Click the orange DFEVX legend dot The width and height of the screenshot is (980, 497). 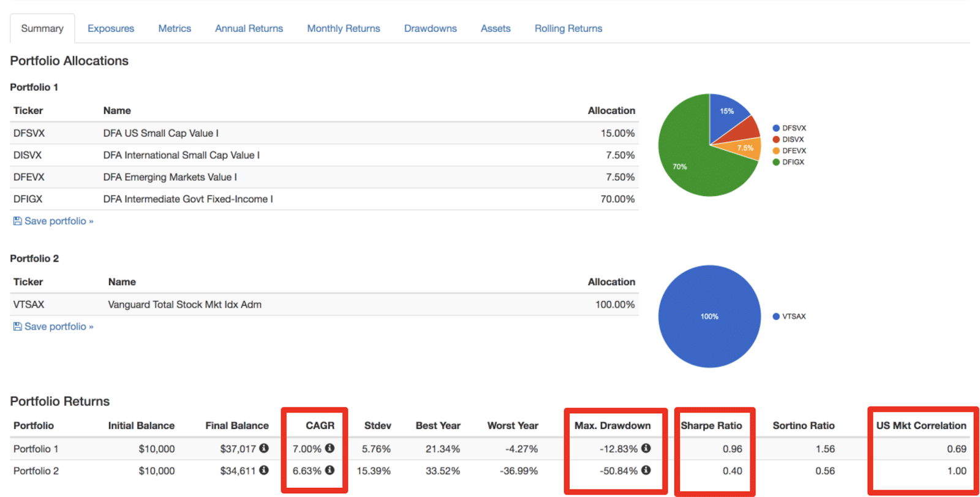(776, 151)
